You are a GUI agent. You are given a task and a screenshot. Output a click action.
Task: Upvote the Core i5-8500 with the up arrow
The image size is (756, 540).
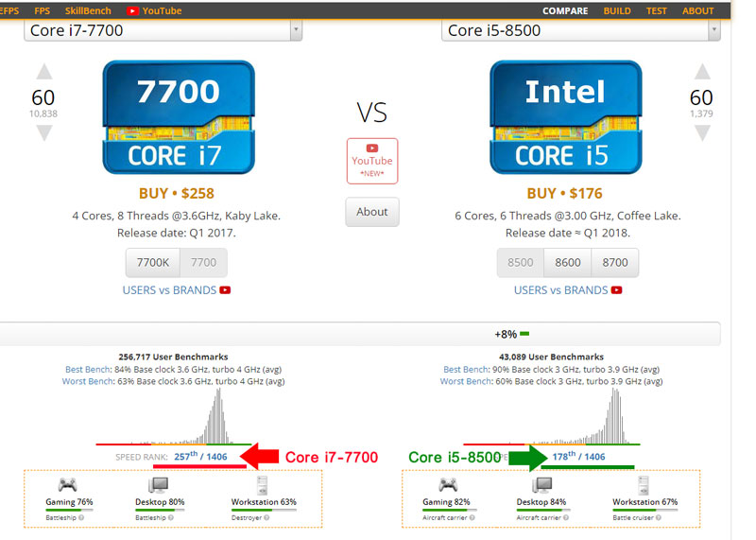click(702, 72)
